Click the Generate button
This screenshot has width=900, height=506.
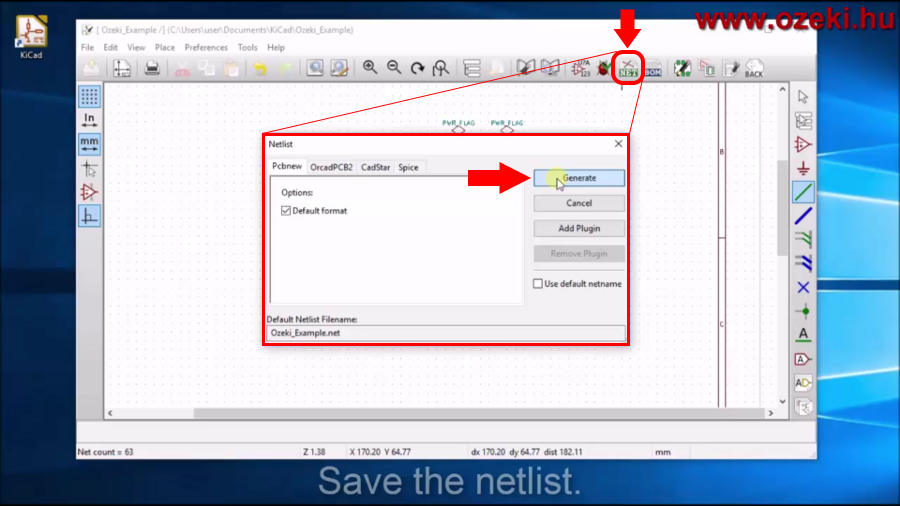(579, 178)
